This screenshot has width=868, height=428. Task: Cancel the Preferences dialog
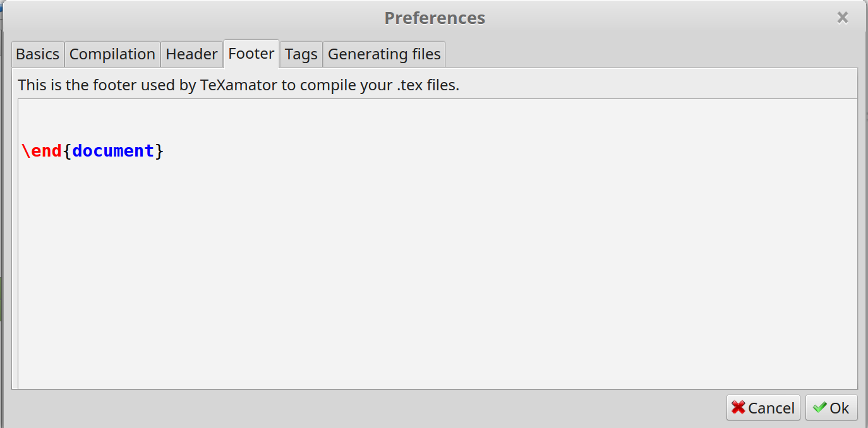763,408
